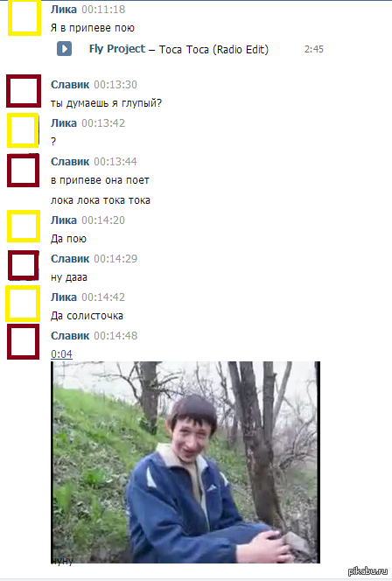Click Славик's avatar at 00:13:44 message
Viewport: 392px width, 581px height.
(x=24, y=171)
